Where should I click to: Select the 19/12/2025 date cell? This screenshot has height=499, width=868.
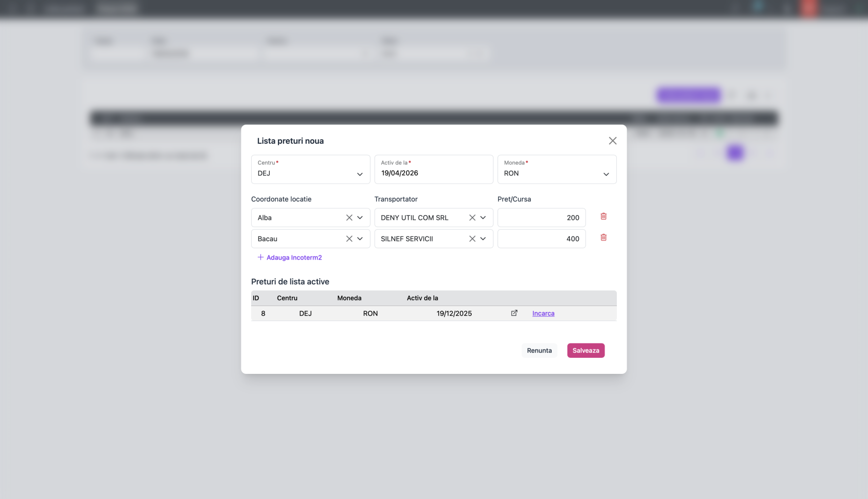[454, 313]
